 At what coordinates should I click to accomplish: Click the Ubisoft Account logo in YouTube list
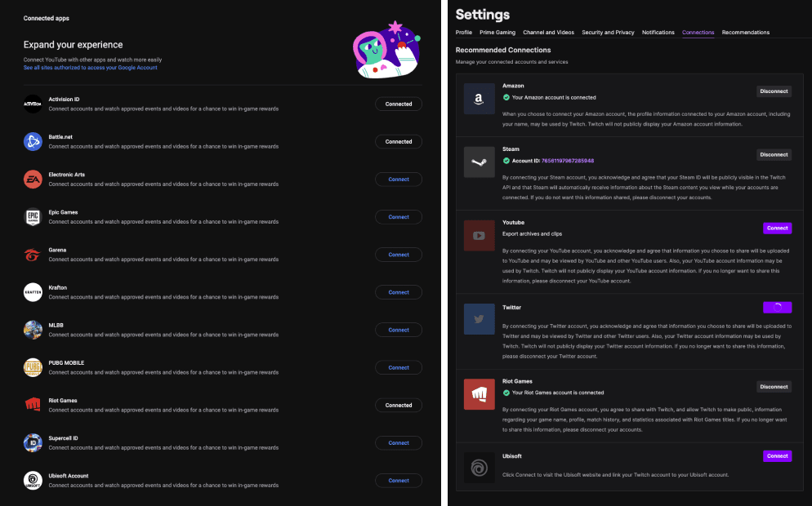[x=33, y=480]
